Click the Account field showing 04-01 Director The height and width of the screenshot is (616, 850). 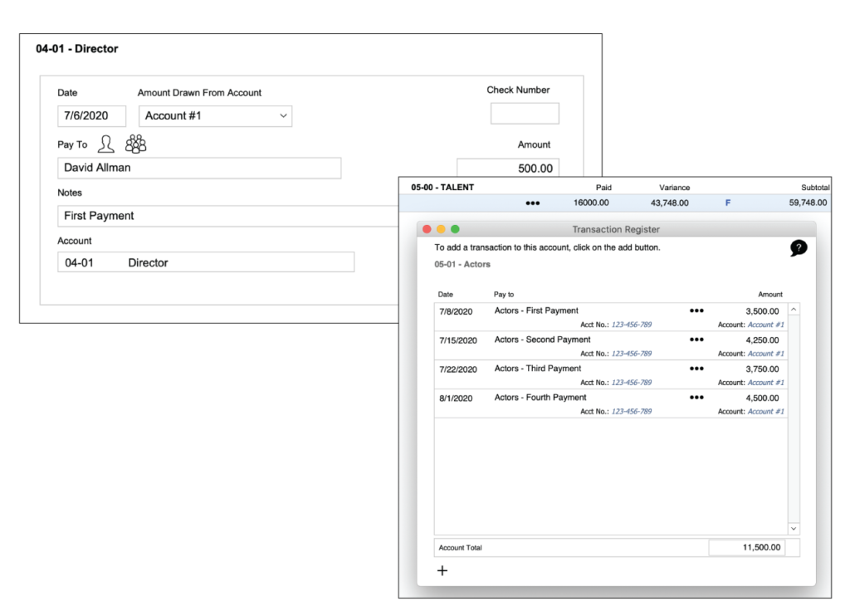coord(206,262)
